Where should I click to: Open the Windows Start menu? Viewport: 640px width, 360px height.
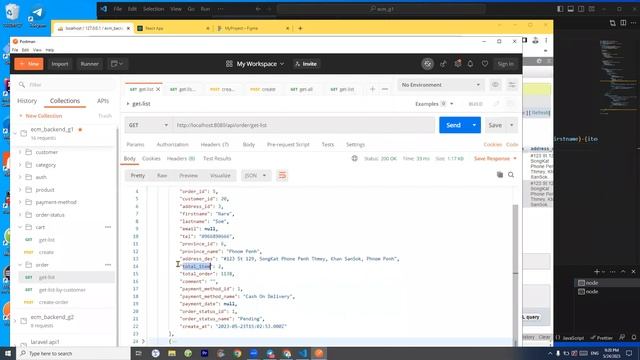pos(8,353)
